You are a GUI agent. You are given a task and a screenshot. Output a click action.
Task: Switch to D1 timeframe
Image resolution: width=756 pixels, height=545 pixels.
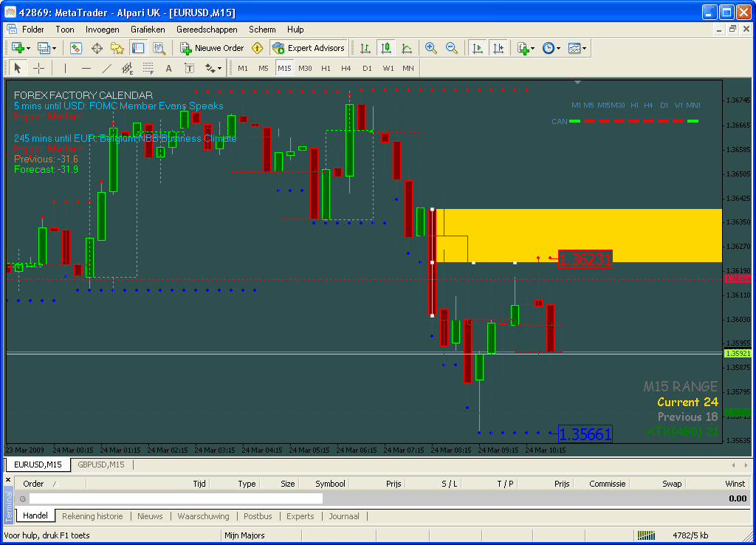(x=368, y=68)
